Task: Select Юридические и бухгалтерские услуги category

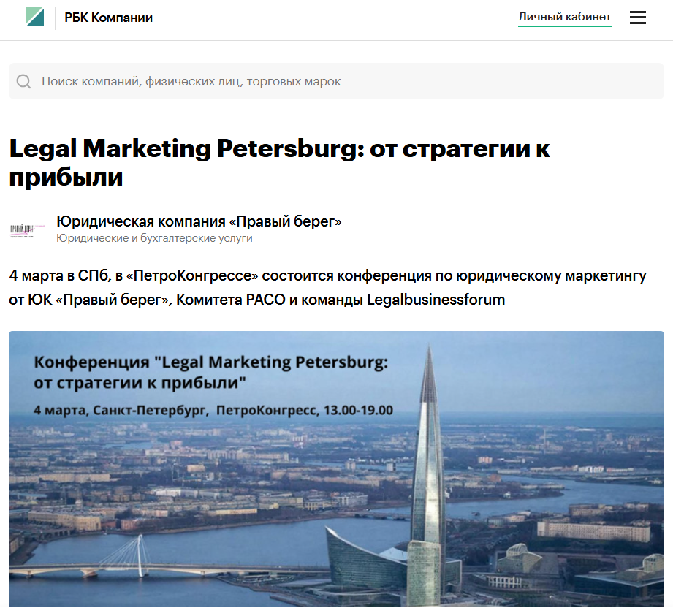Action: click(154, 238)
